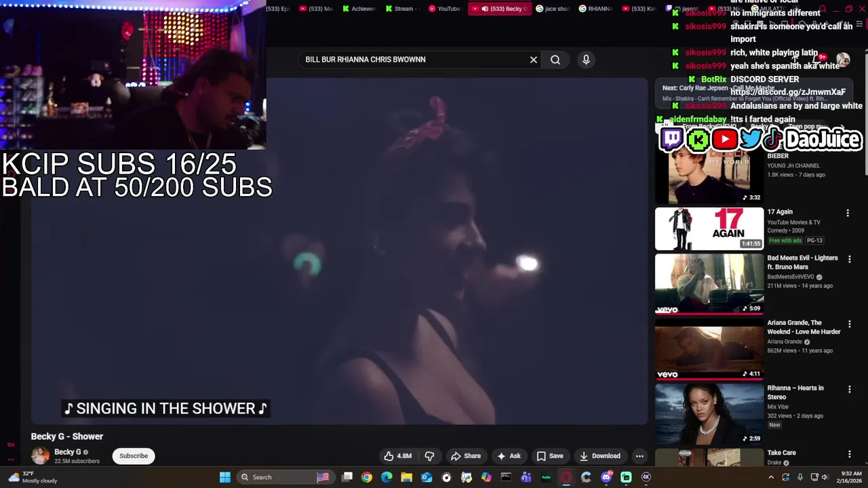This screenshot has width=868, height=488.
Task: Dislike the video
Action: [429, 456]
